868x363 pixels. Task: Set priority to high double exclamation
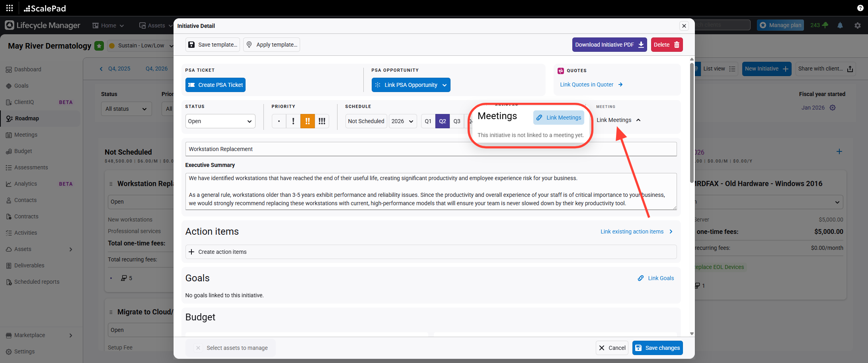[x=307, y=121]
